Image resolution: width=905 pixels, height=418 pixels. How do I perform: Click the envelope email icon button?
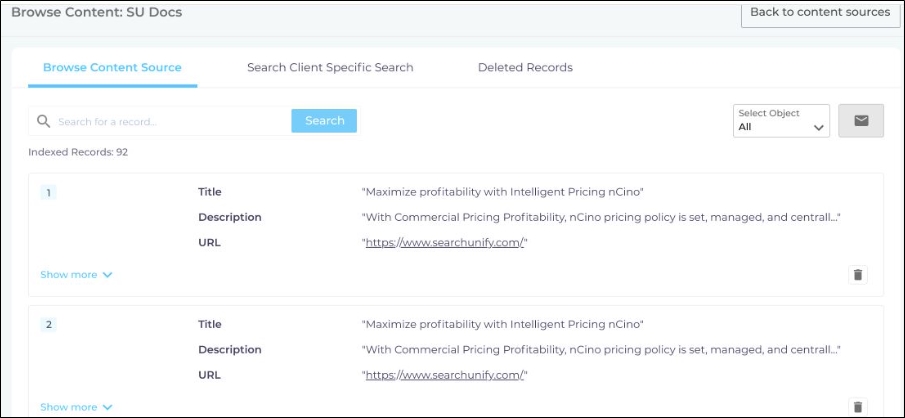point(860,121)
